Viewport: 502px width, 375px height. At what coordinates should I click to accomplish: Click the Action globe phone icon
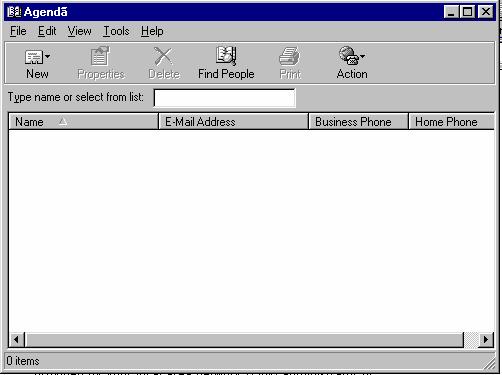coord(348,55)
